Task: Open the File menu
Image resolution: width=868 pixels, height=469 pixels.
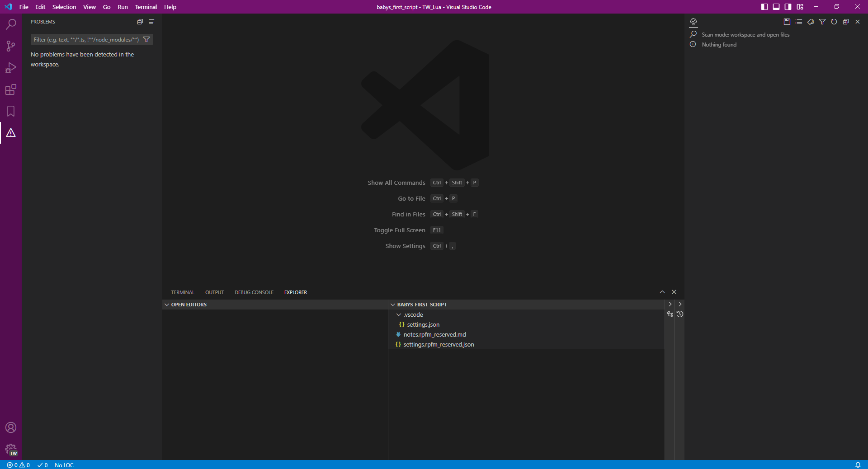Action: point(24,7)
